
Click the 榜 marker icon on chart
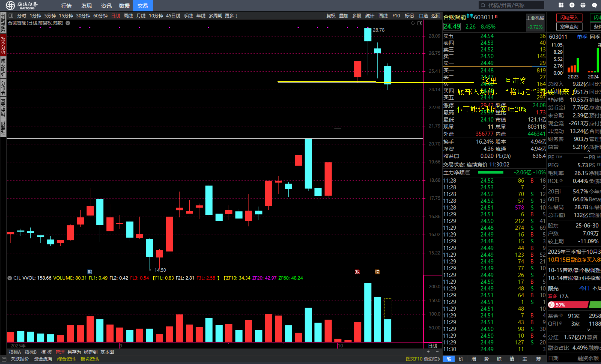[x=377, y=272]
